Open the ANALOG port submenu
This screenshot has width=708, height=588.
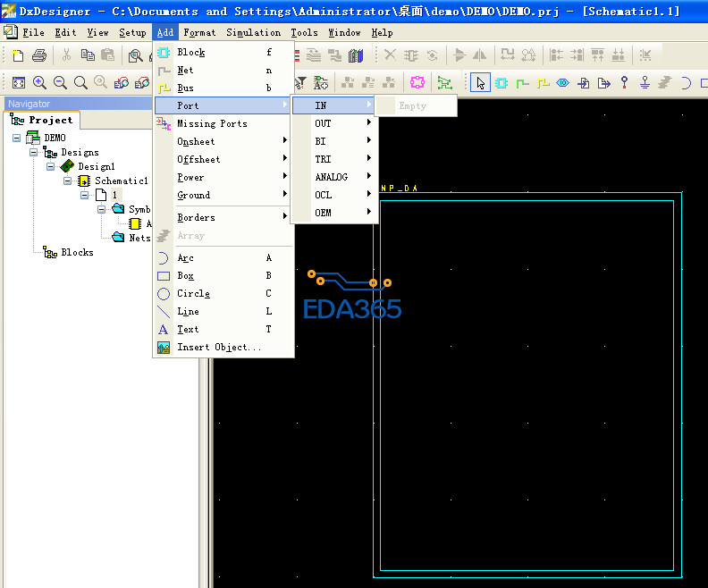pyautogui.click(x=334, y=177)
